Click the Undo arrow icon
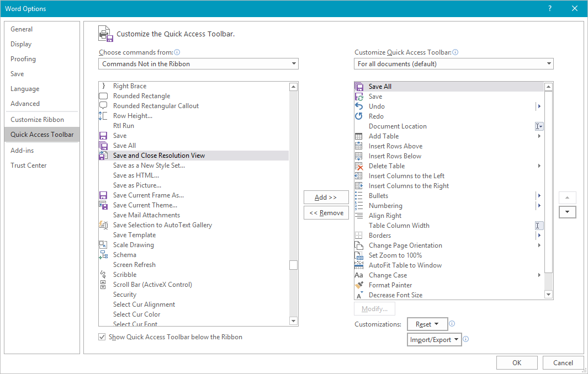Screen dimensions: 588x374 pos(359,106)
